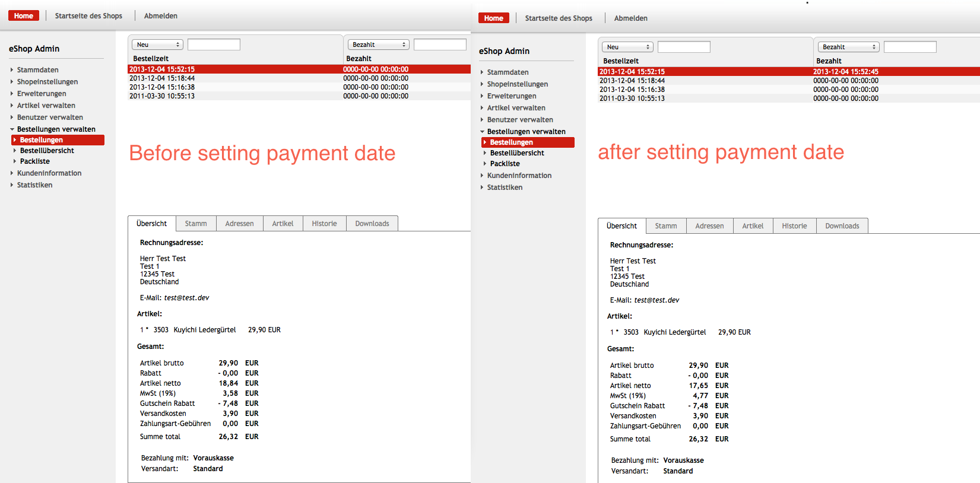The height and width of the screenshot is (483, 980).
Task: Switch to Historie tab in after-payment screenshot
Action: [x=794, y=226]
